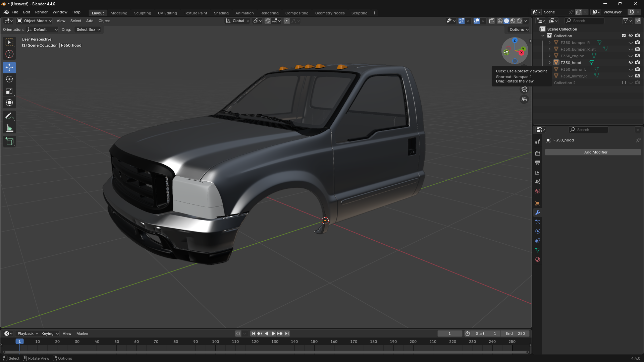Toggle visibility of F350_hood
Image resolution: width=644 pixels, height=362 pixels.
631,62
